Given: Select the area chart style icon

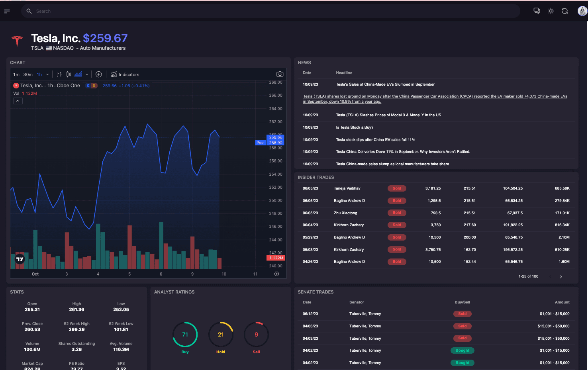Looking at the screenshot, I should click(x=78, y=74).
